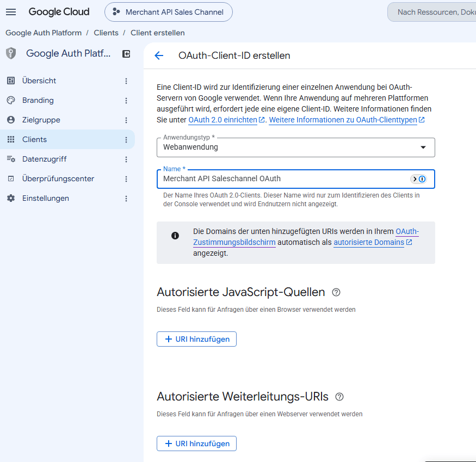Go to Google Auth Platform breadcrumb
The width and height of the screenshot is (476, 462).
tap(44, 33)
